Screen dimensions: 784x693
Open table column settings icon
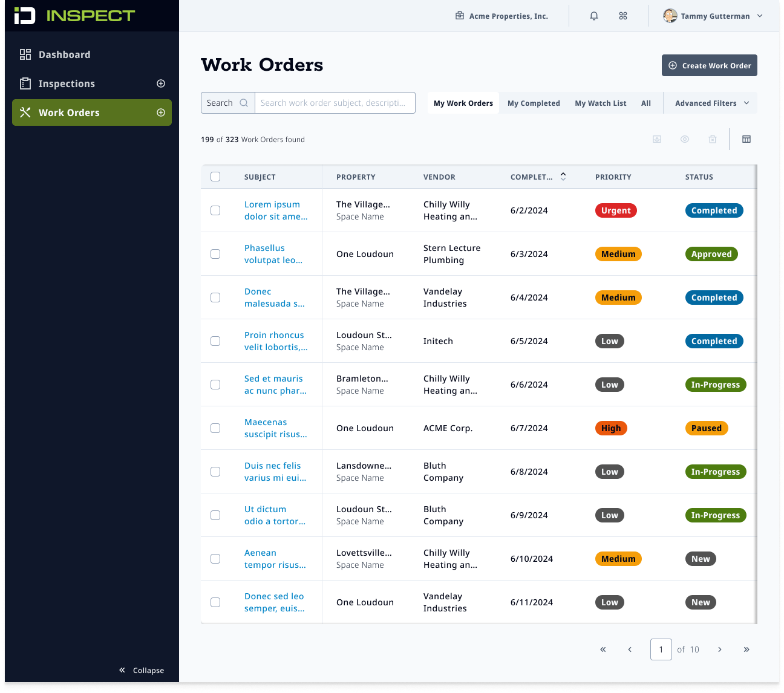pyautogui.click(x=746, y=139)
